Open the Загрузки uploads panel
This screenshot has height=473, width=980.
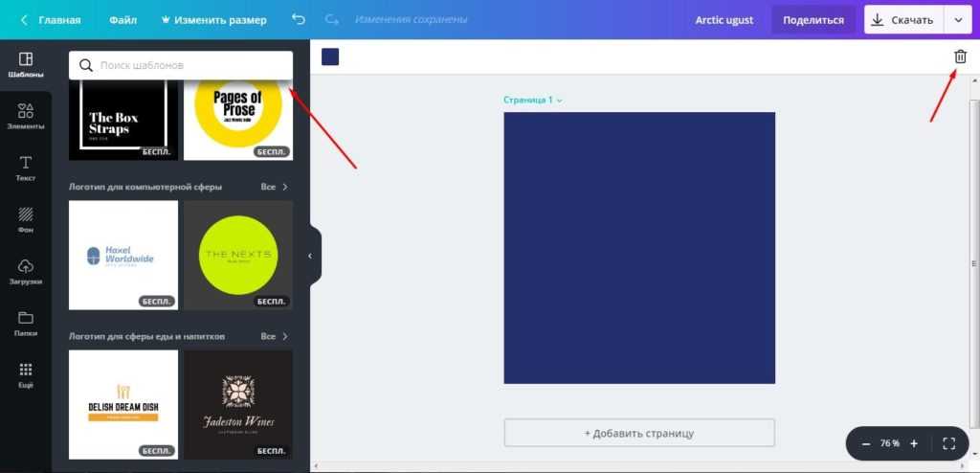26,272
